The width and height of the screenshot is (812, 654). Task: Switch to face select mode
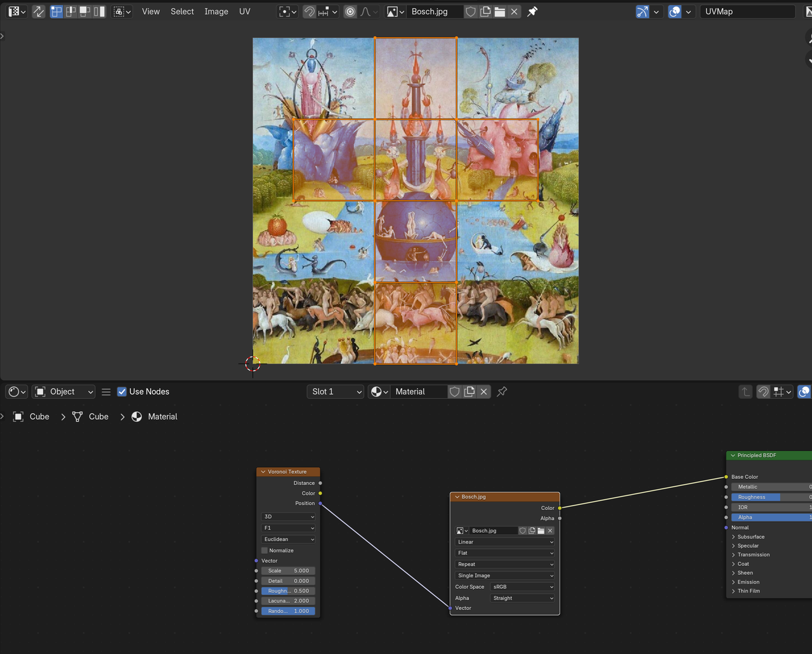(84, 11)
